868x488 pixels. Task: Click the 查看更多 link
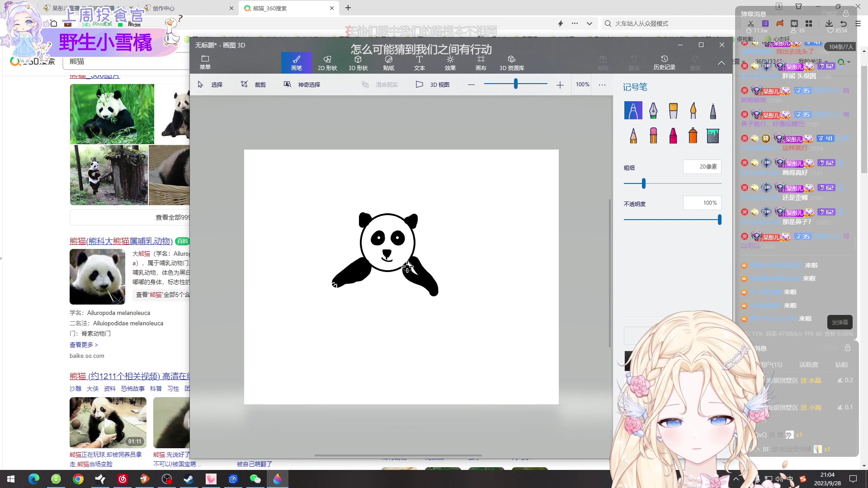coord(84,345)
